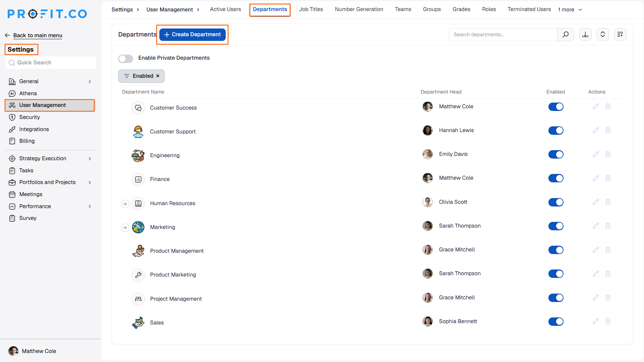Switch to grid view icon
644x362 pixels.
tap(620, 35)
